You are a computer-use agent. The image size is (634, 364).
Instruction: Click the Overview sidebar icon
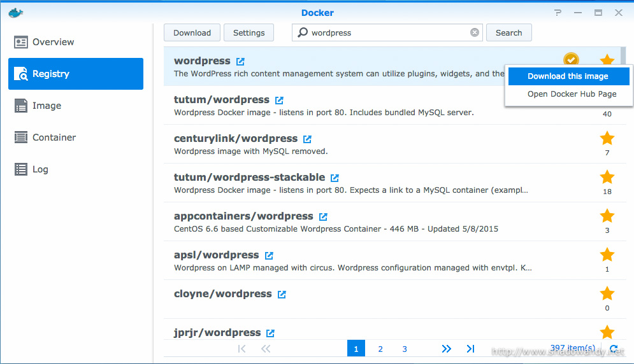click(20, 42)
